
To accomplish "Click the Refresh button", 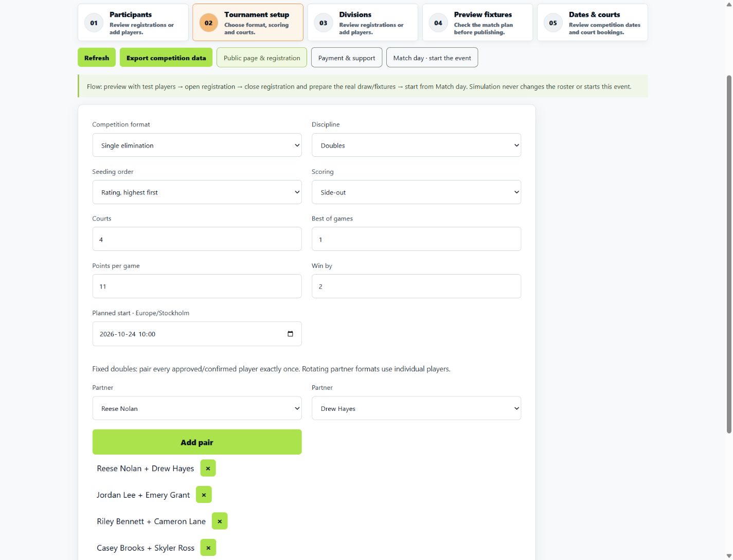I will pos(97,58).
